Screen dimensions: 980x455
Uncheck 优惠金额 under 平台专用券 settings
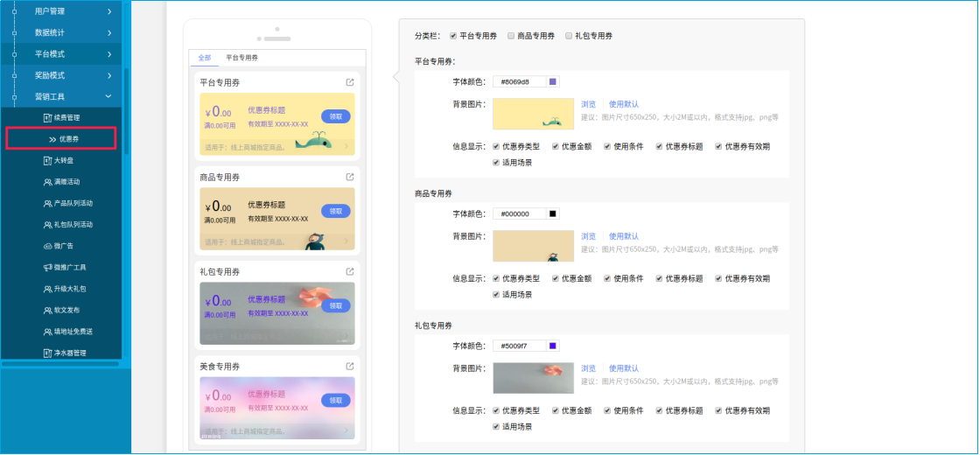click(x=555, y=146)
